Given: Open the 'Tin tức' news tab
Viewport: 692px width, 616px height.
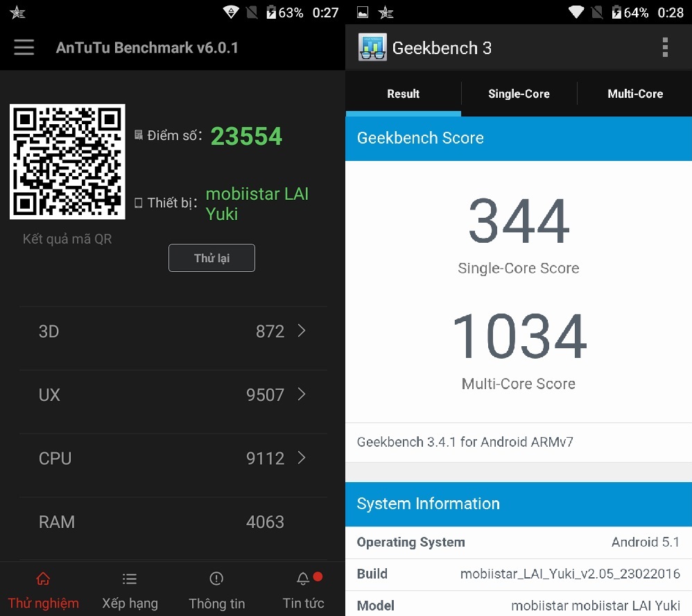Looking at the screenshot, I should pyautogui.click(x=303, y=589).
